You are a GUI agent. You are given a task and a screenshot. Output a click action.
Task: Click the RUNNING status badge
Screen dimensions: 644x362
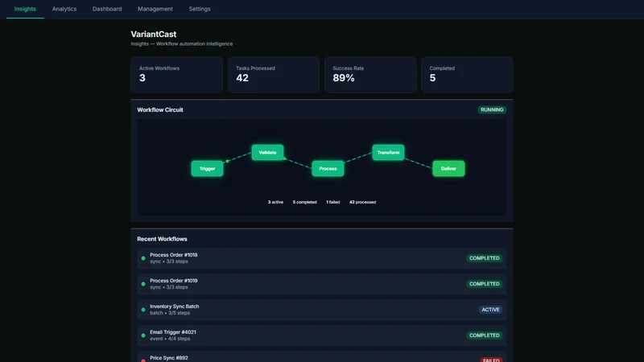point(492,109)
